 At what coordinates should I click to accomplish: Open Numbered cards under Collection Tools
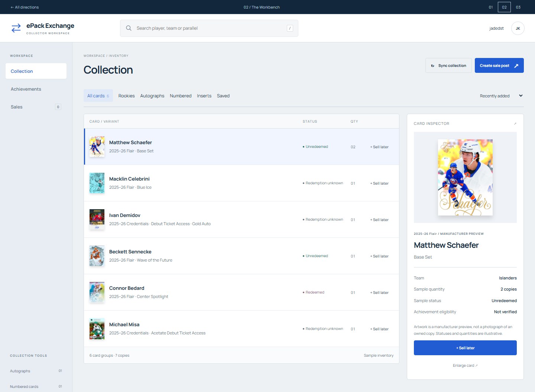[36, 386]
